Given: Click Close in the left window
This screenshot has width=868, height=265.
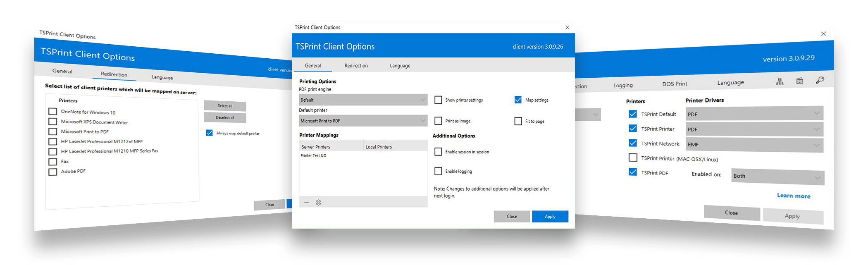Looking at the screenshot, I should (x=269, y=205).
